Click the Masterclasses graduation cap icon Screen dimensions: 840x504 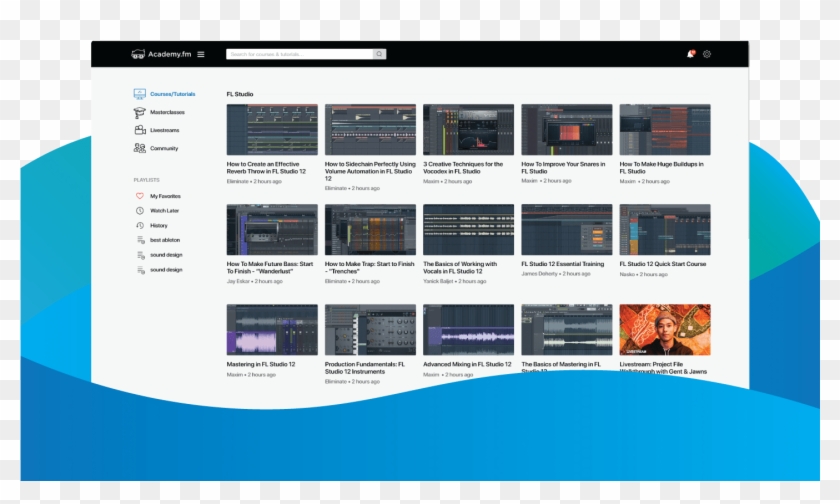point(139,112)
